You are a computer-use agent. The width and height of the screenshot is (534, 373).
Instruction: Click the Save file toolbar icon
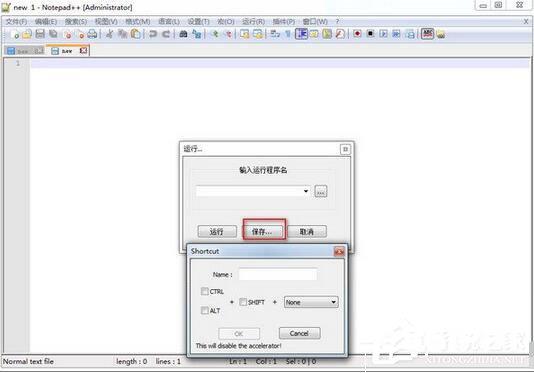[x=40, y=34]
